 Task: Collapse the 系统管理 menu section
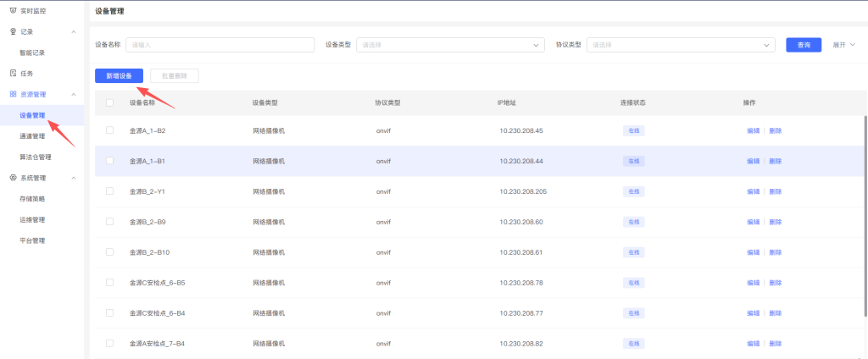coord(74,178)
